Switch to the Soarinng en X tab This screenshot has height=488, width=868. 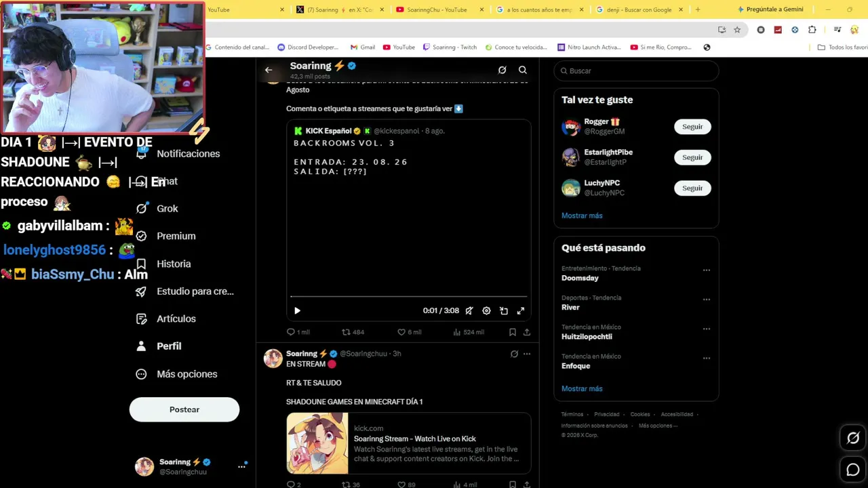340,9
